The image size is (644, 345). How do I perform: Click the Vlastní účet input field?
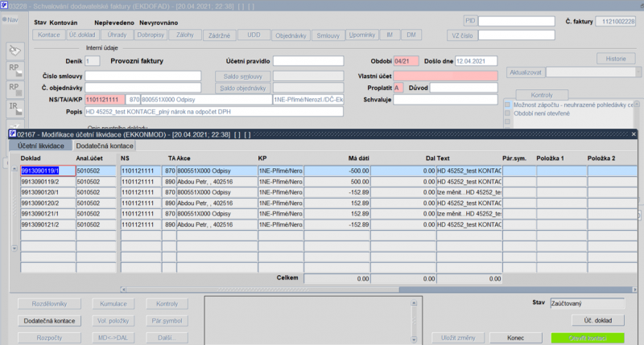(446, 76)
